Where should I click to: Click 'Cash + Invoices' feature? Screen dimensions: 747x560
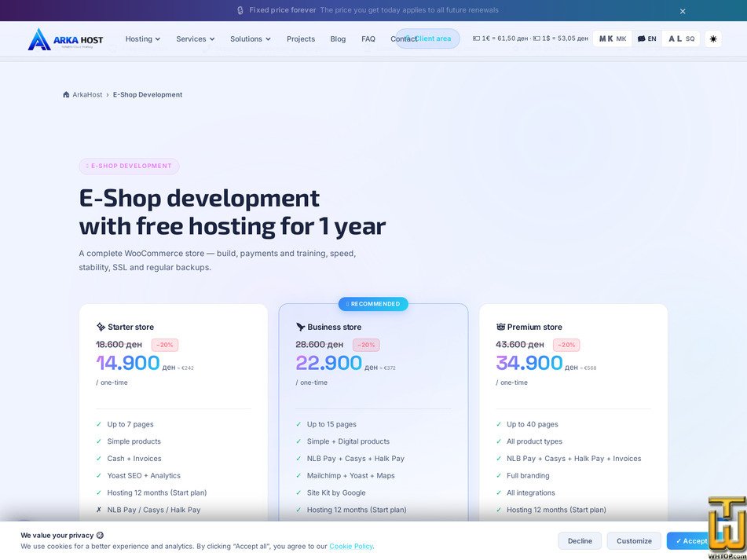tap(134, 459)
